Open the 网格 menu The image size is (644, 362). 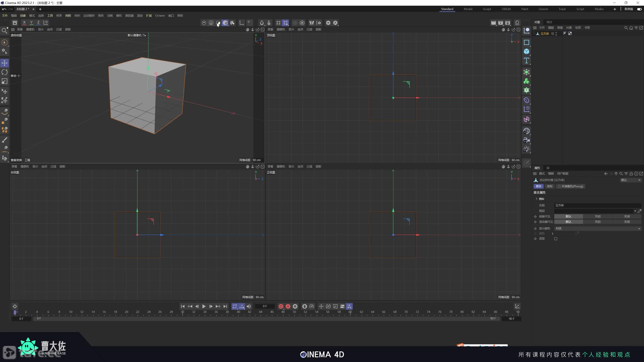68,16
